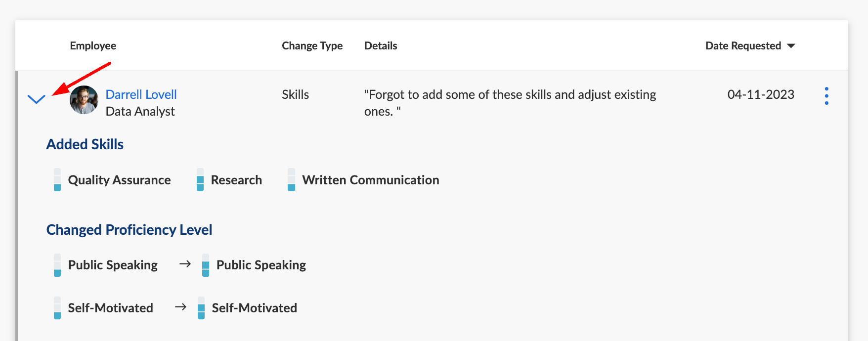Screen dimensions: 868x341
Task: Click the Research proficiency level icon
Action: pos(200,180)
